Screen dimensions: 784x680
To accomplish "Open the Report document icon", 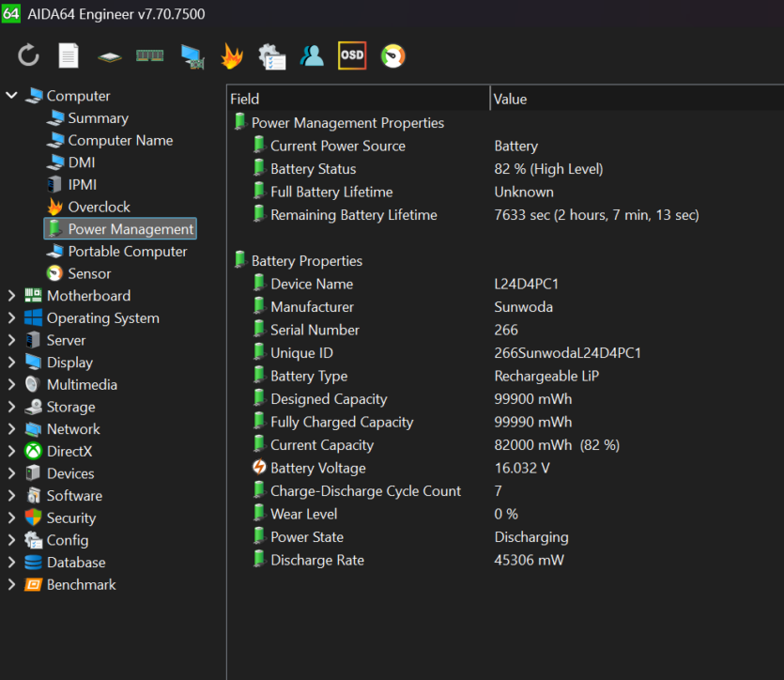I will tap(69, 55).
